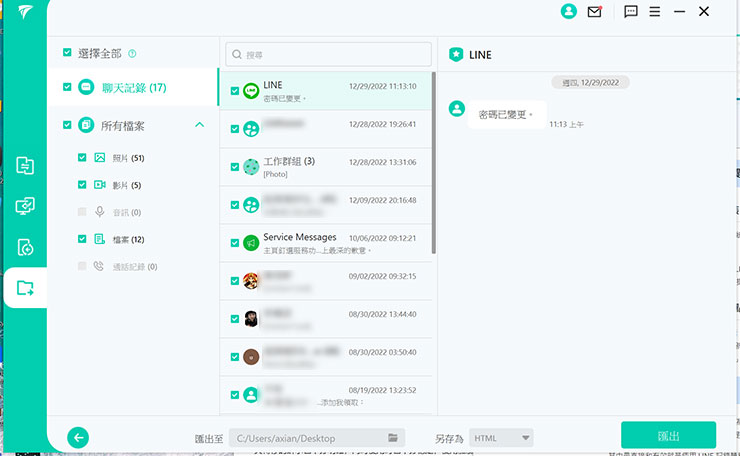The height and width of the screenshot is (456, 740).
Task: Uncheck the 工作群組 (3) conversation checkbox
Action: coord(235,167)
